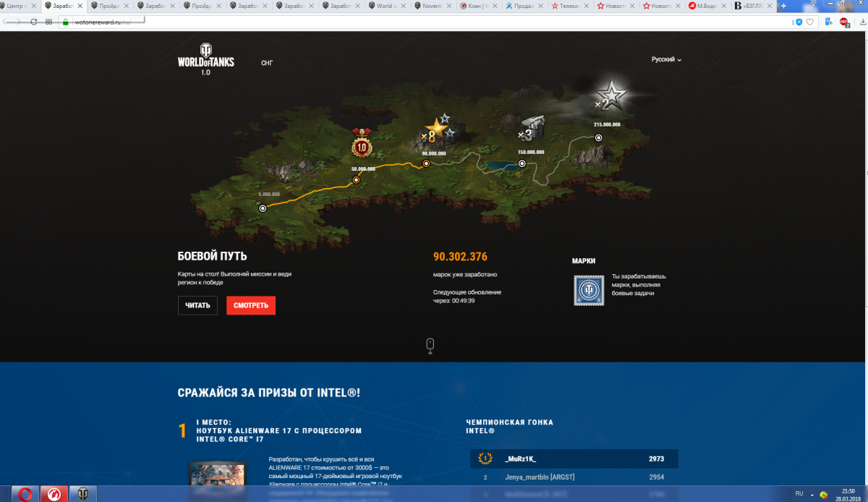Open the speed dial grid icon
This screenshot has width=868, height=502.
pyautogui.click(x=48, y=22)
